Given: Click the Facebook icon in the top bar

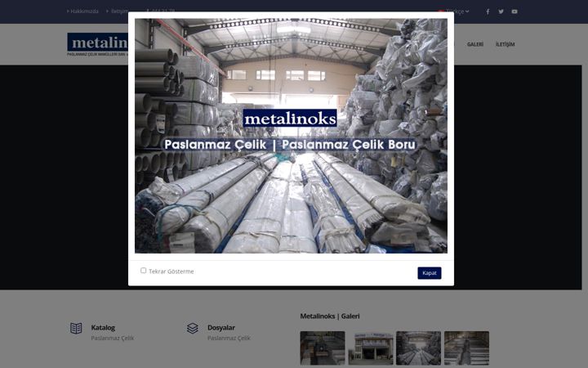Looking at the screenshot, I should tap(488, 11).
